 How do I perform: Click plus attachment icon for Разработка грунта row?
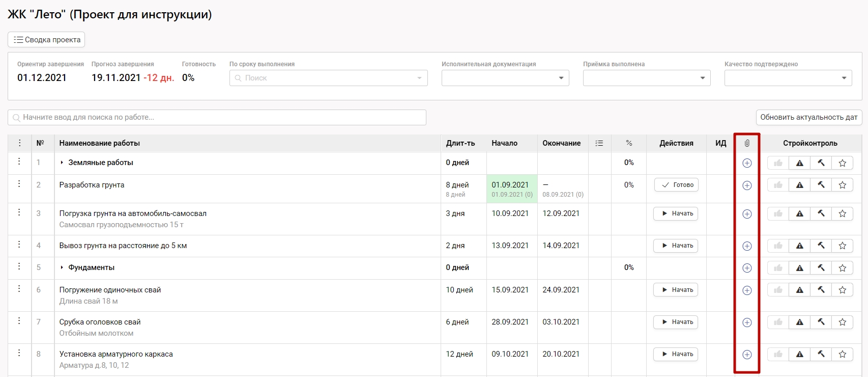[747, 185]
